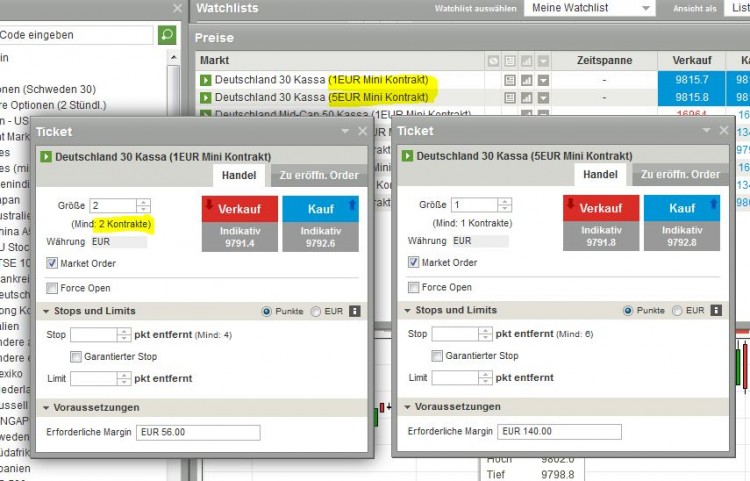Collapse Stops und Limits in the 1EUR ticket
The width and height of the screenshot is (750, 481).
point(46,311)
